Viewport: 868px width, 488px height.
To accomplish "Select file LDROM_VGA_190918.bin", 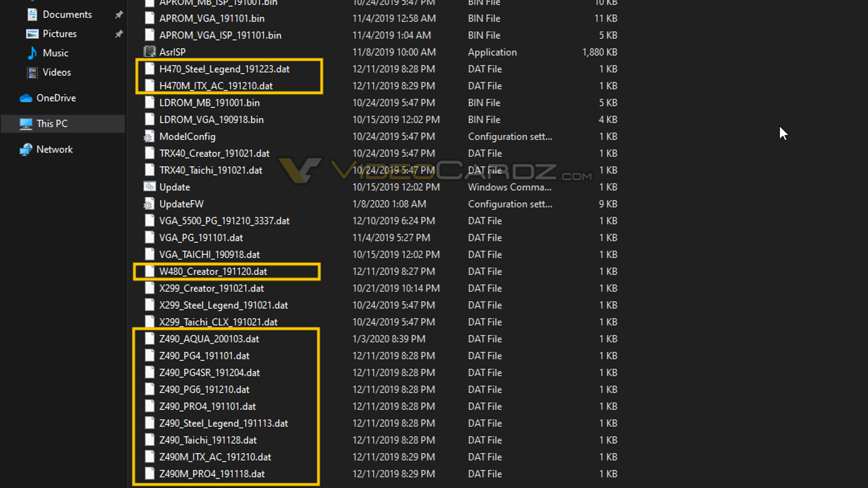I will click(212, 119).
